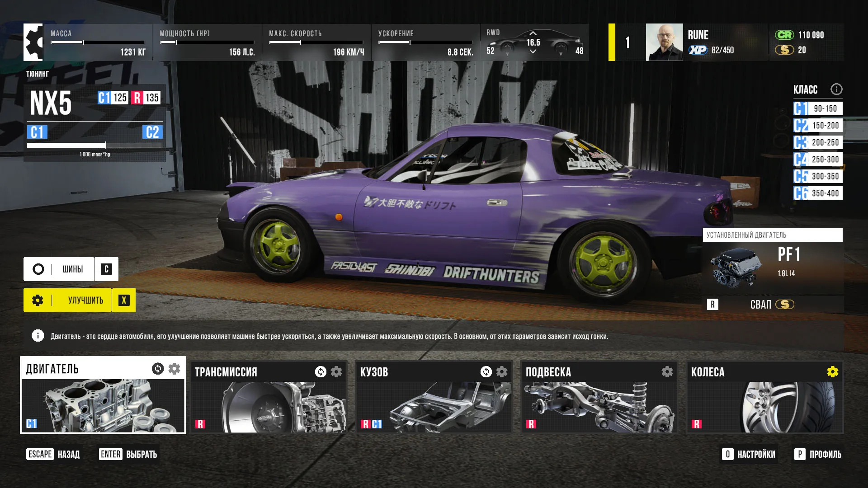Select the C2 150-200 class row
Screen dimensions: 868x488
[x=818, y=125]
